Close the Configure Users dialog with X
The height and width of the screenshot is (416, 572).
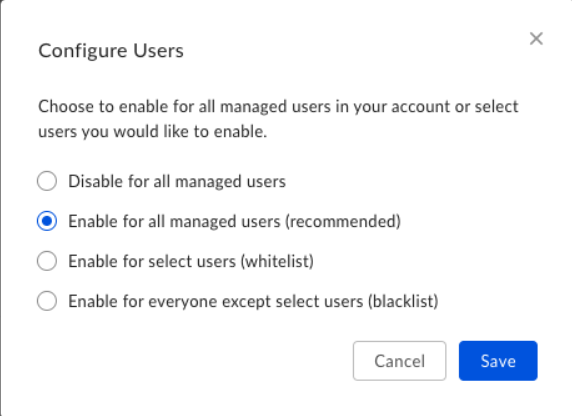point(536,39)
